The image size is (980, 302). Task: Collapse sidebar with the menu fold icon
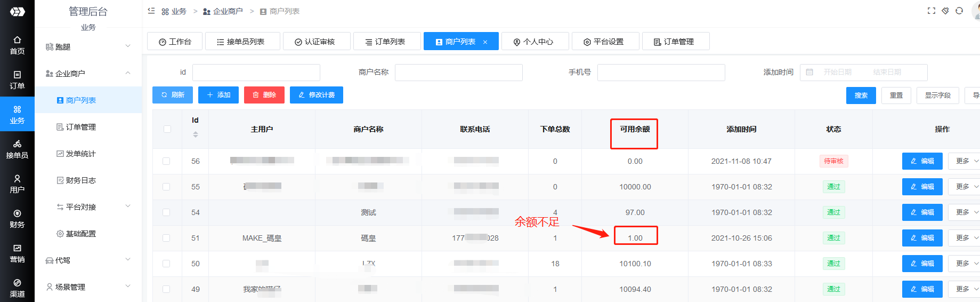(151, 11)
